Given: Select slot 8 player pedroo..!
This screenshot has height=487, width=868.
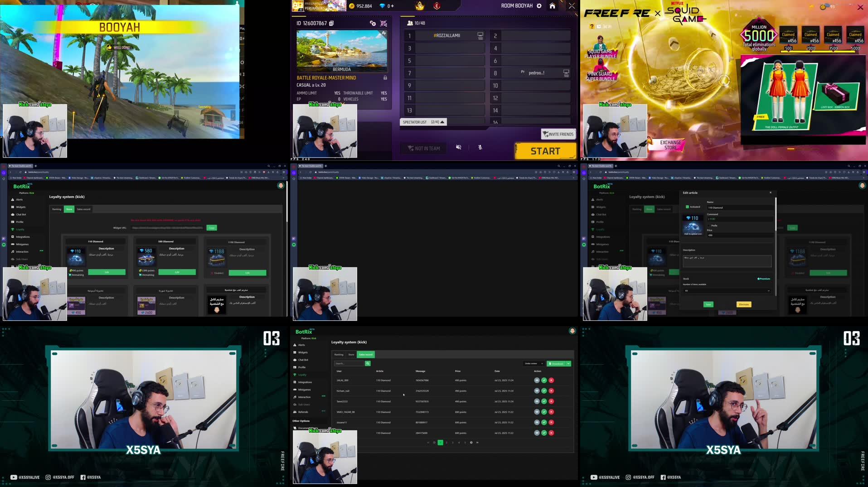Looking at the screenshot, I should point(530,72).
